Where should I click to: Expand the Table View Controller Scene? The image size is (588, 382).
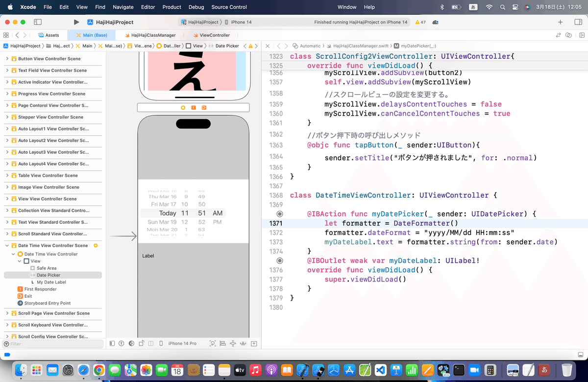coord(7,176)
